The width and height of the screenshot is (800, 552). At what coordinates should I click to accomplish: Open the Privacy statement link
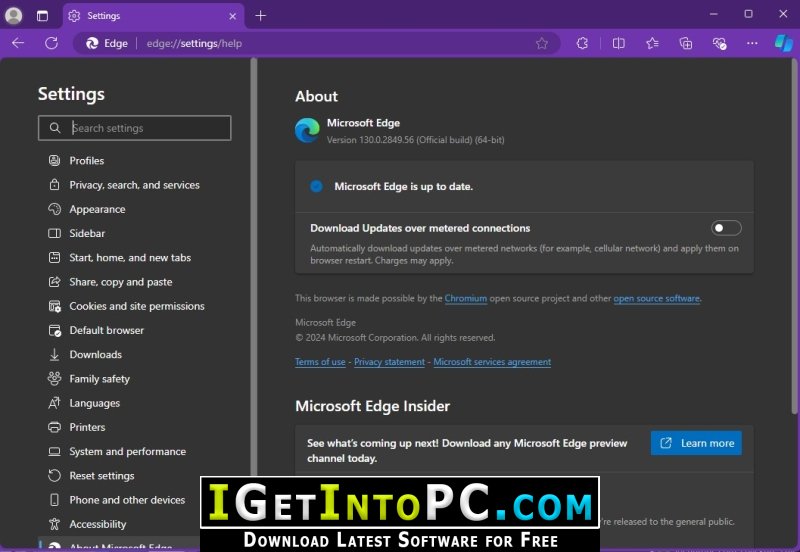point(389,362)
